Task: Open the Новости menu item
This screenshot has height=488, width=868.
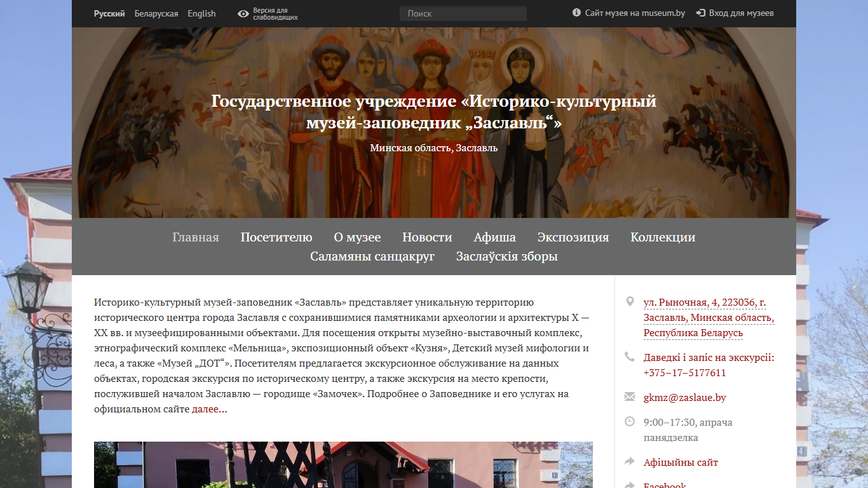Action: tap(427, 237)
